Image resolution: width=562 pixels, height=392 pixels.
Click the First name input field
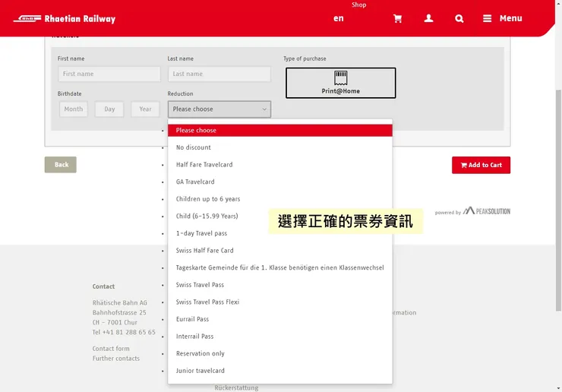tap(109, 74)
